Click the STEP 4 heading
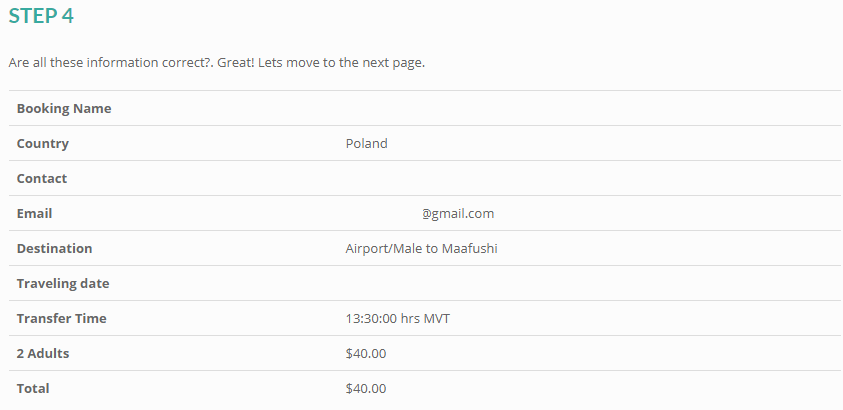This screenshot has width=843, height=410. click(41, 16)
